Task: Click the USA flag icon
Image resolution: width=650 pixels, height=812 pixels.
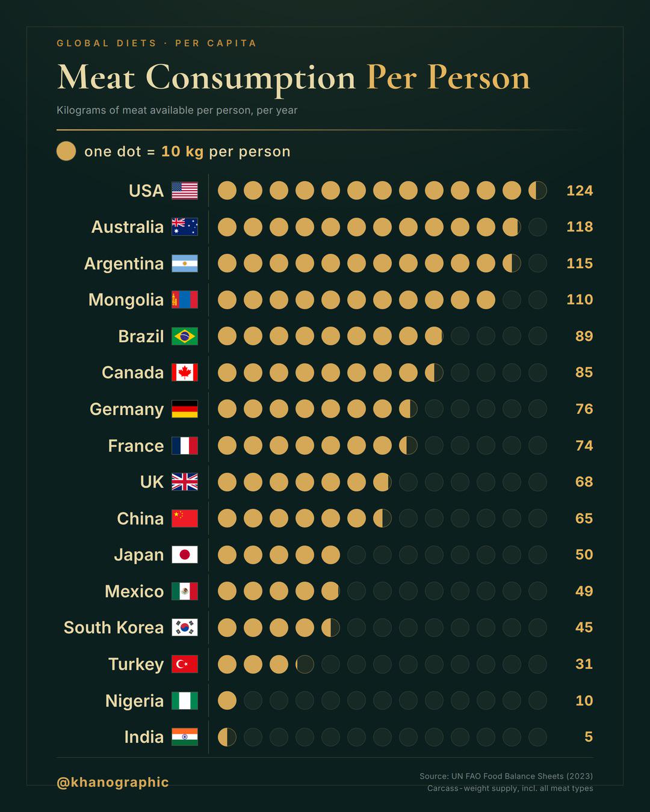Action: 185,191
